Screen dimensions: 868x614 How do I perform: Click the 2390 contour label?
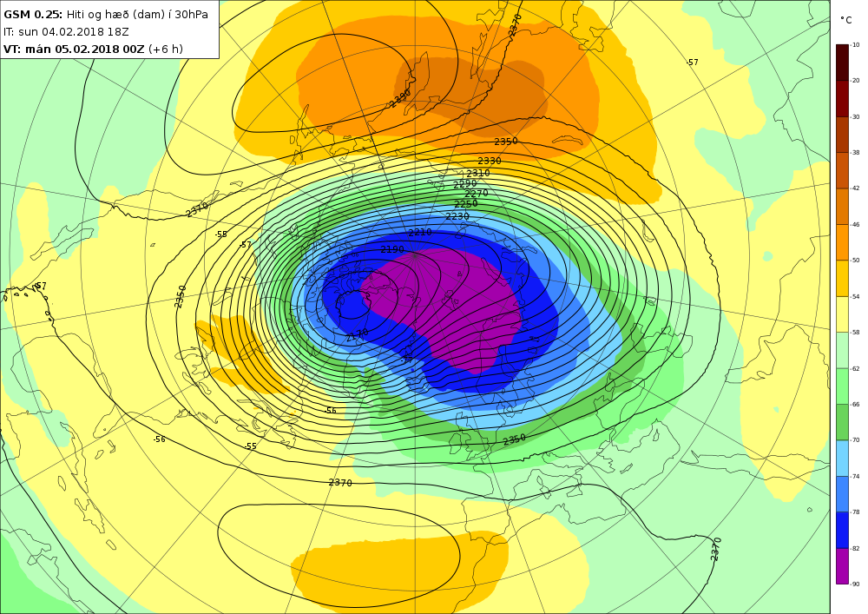pyautogui.click(x=399, y=98)
